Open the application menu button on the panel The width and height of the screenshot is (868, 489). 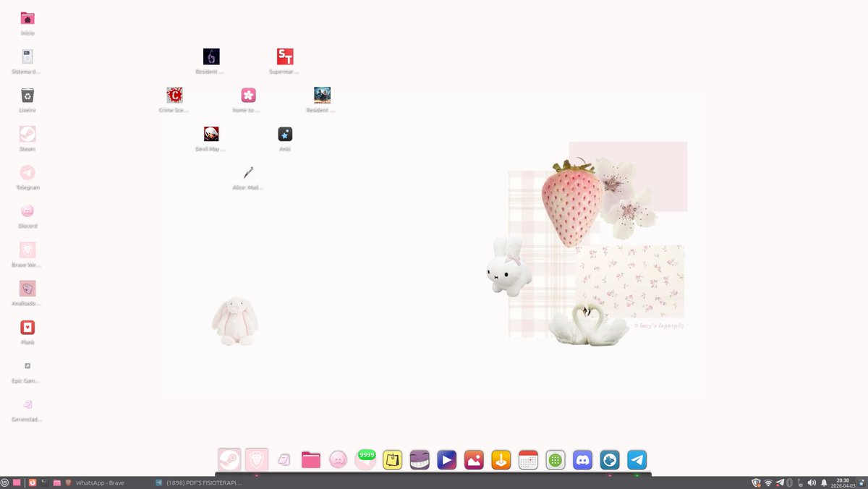[5, 482]
